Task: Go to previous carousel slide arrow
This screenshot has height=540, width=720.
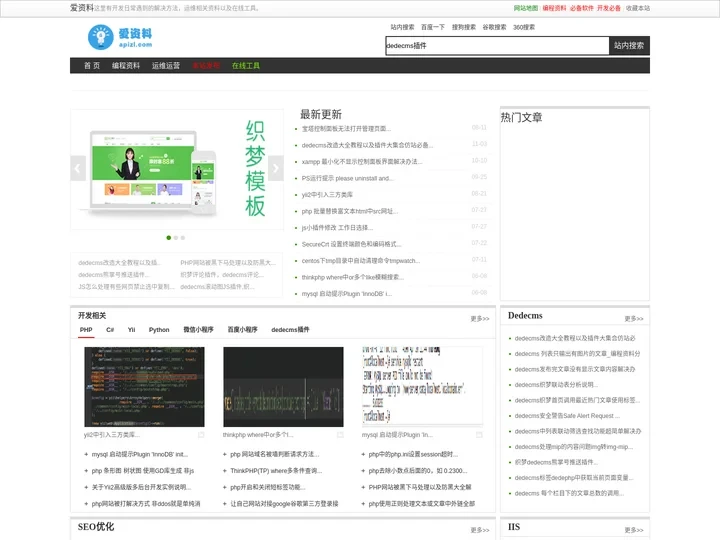Action: (78, 169)
